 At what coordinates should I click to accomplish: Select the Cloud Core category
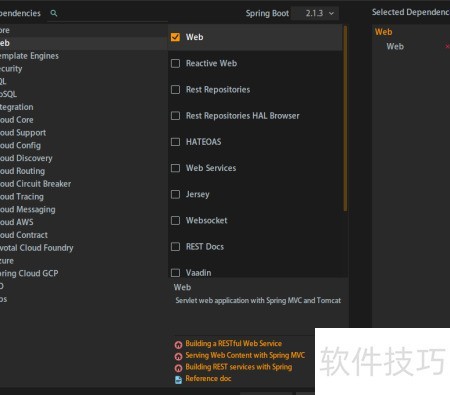(17, 120)
